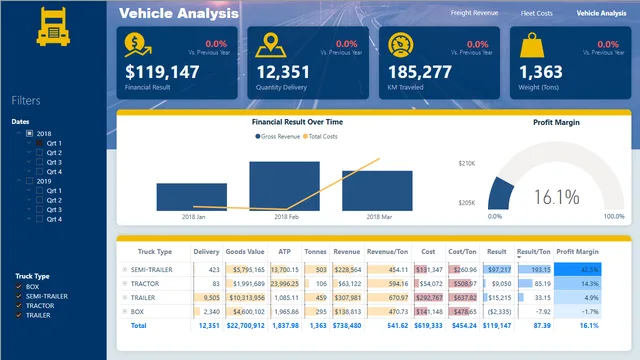The image size is (640, 360).
Task: Sort table by Goods Value header
Action: point(245,252)
